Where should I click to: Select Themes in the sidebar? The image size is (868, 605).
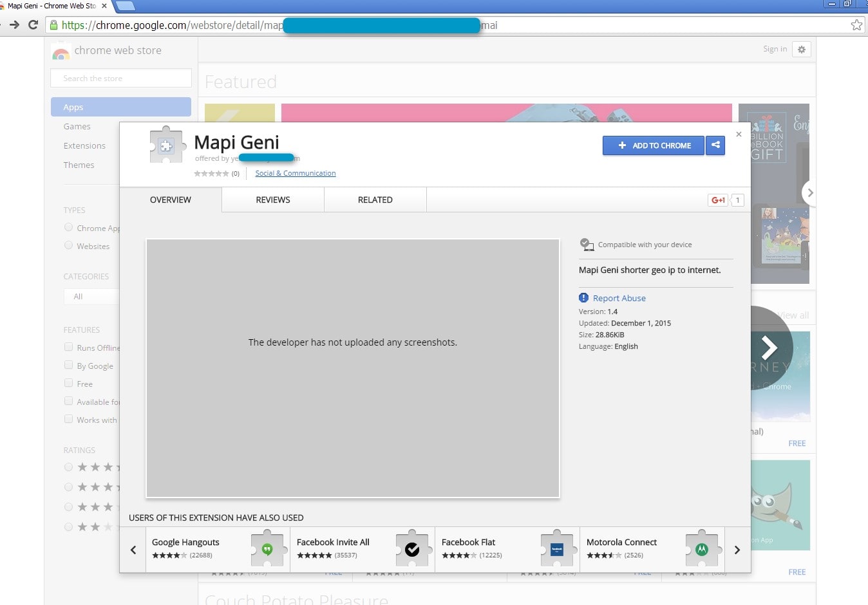click(79, 165)
